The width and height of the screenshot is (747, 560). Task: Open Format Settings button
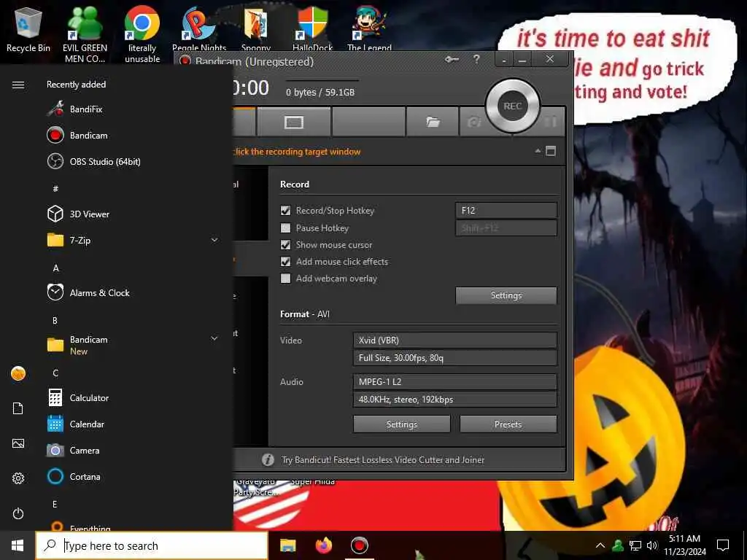click(x=402, y=424)
